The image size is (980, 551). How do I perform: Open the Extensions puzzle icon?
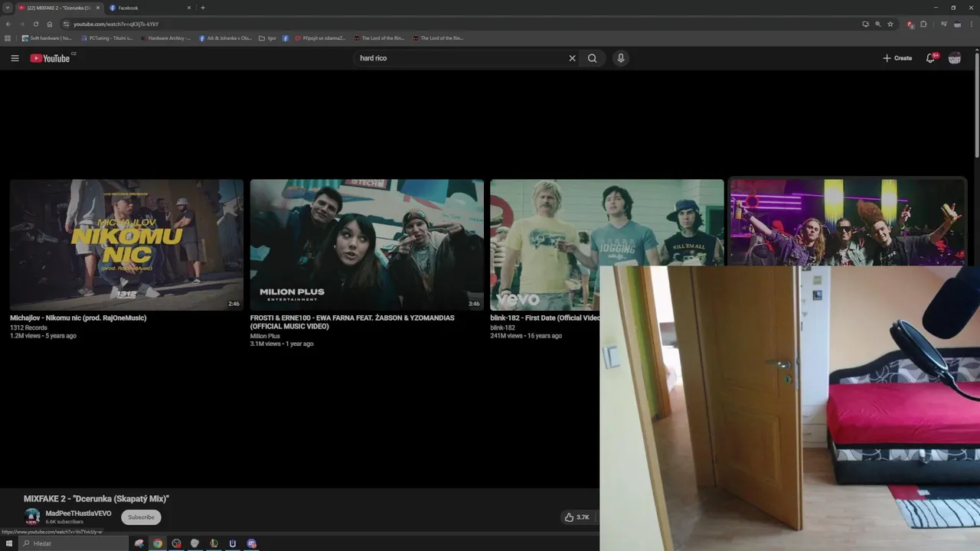pos(923,24)
